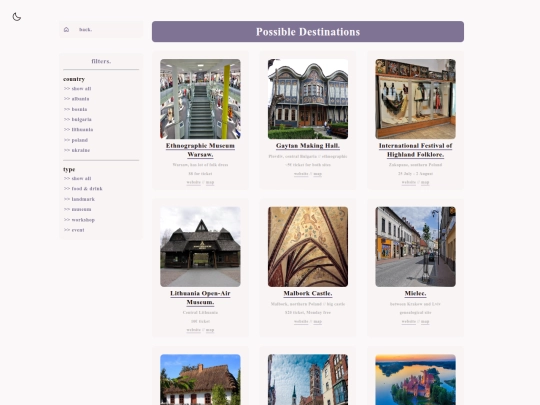Toggle dark mode with the moon icon
Image resolution: width=540 pixels, height=405 pixels.
(17, 17)
